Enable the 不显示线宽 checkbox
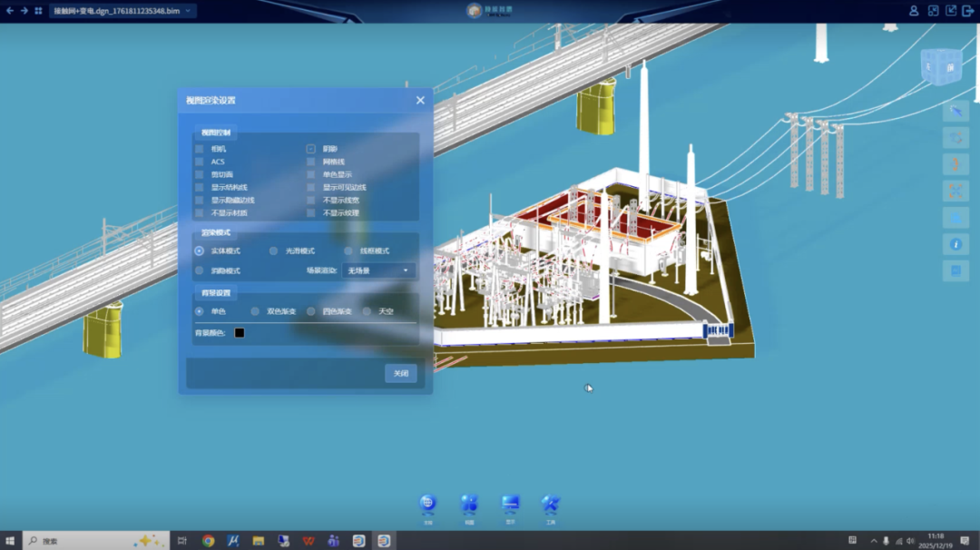The width and height of the screenshot is (980, 550). 310,200
